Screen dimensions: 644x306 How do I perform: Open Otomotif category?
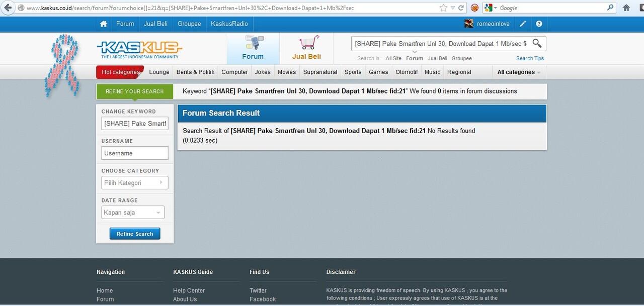(407, 72)
